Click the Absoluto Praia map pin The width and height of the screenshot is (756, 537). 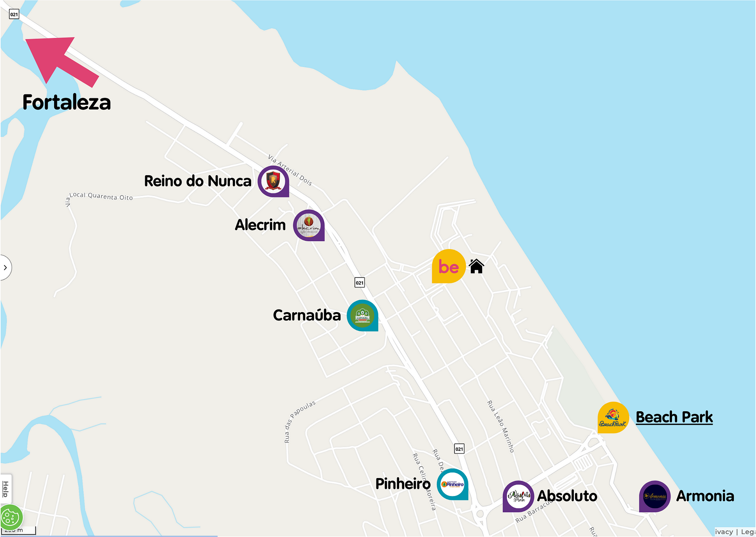[x=518, y=496]
